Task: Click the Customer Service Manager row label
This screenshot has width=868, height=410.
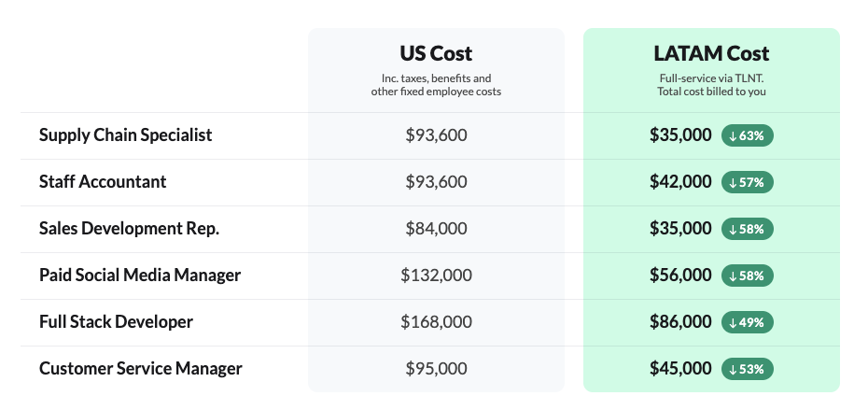Action: tap(141, 369)
